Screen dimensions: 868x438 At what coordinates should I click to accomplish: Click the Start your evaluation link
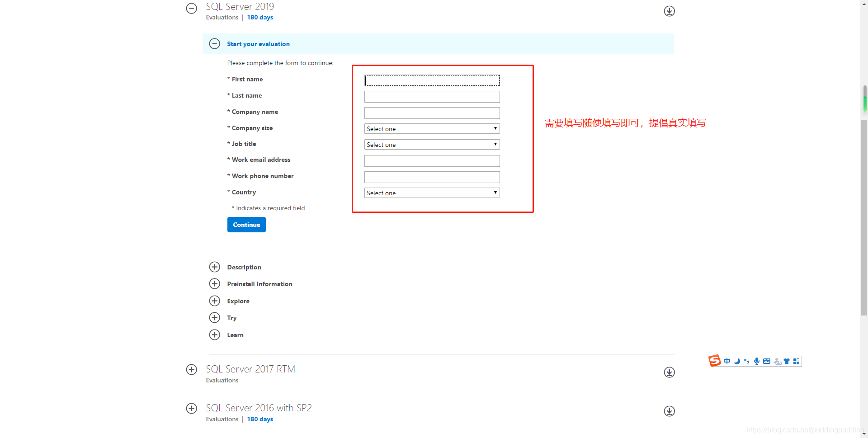(258, 44)
